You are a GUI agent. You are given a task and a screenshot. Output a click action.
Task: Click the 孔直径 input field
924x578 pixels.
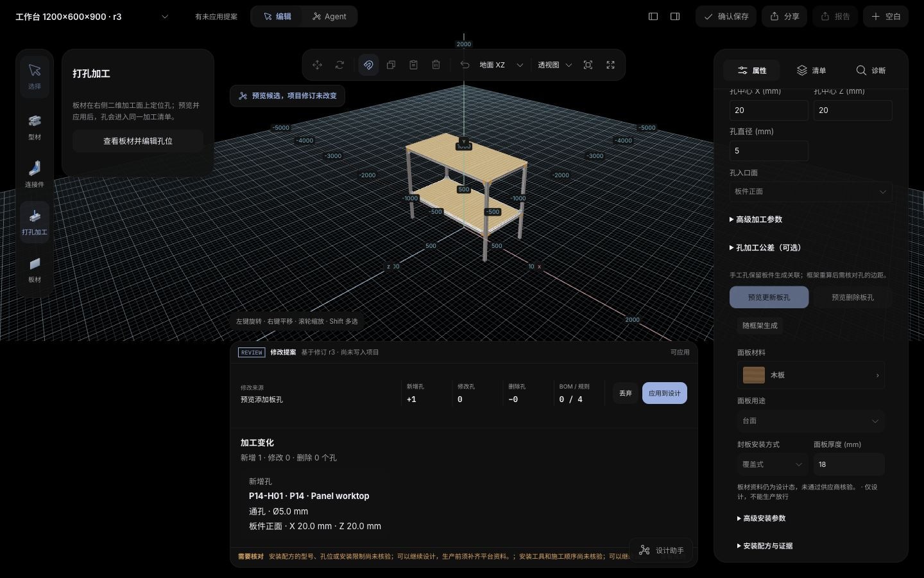point(769,151)
